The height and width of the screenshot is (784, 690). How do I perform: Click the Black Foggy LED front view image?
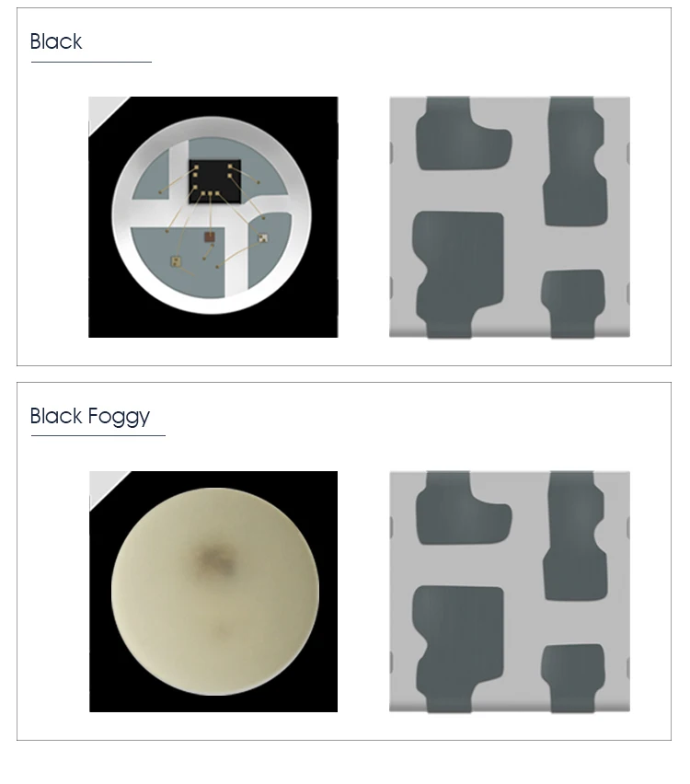213,592
